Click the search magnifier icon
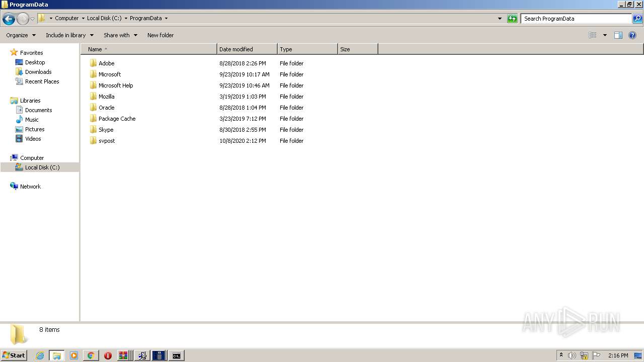Image resolution: width=644 pixels, height=362 pixels. [637, 19]
